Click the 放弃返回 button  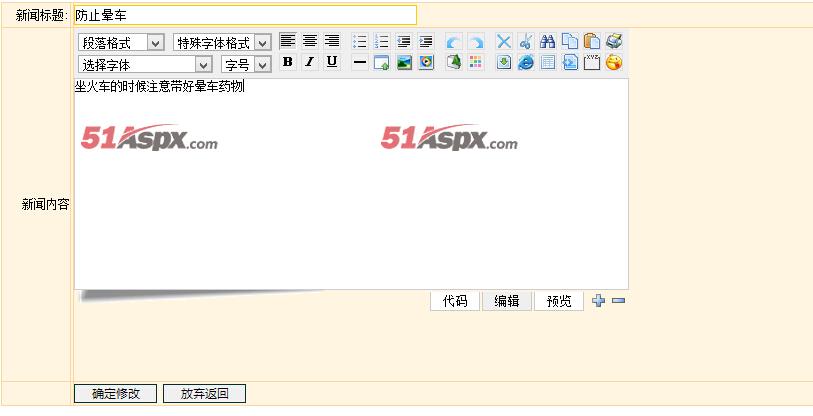(204, 394)
